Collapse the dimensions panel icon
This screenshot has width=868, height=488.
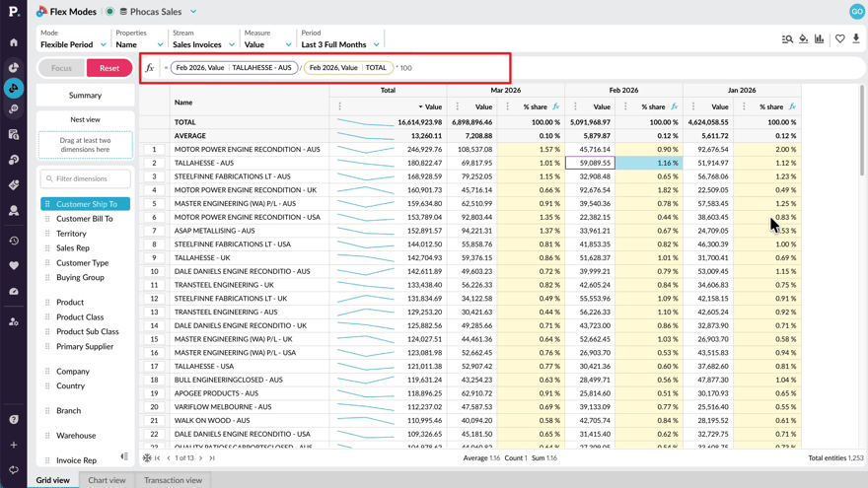pyautogui.click(x=124, y=456)
